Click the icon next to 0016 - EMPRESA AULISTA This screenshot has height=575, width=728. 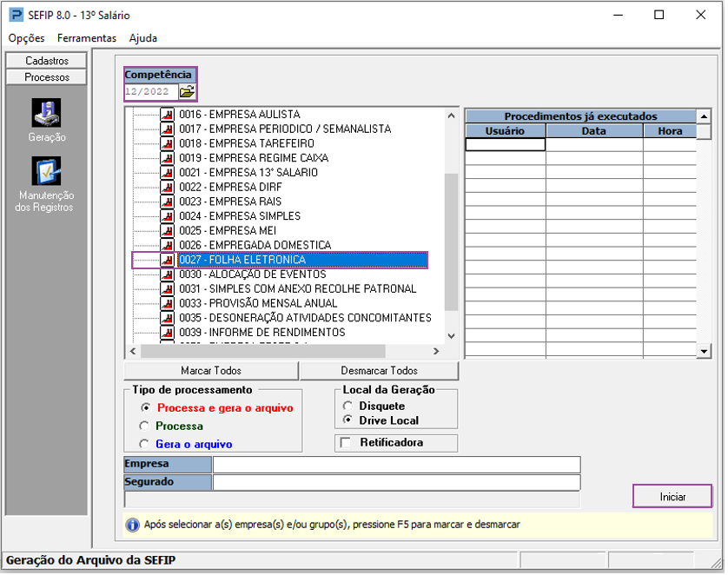point(168,115)
